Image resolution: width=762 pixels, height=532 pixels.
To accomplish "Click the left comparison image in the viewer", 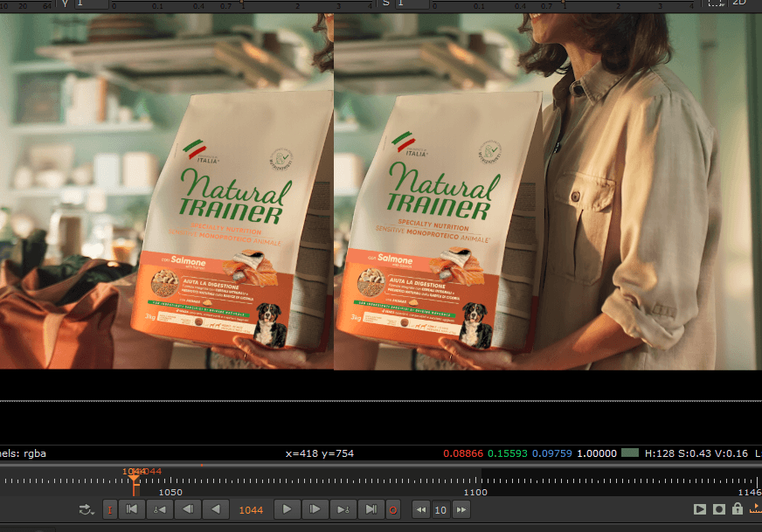I will tap(167, 191).
